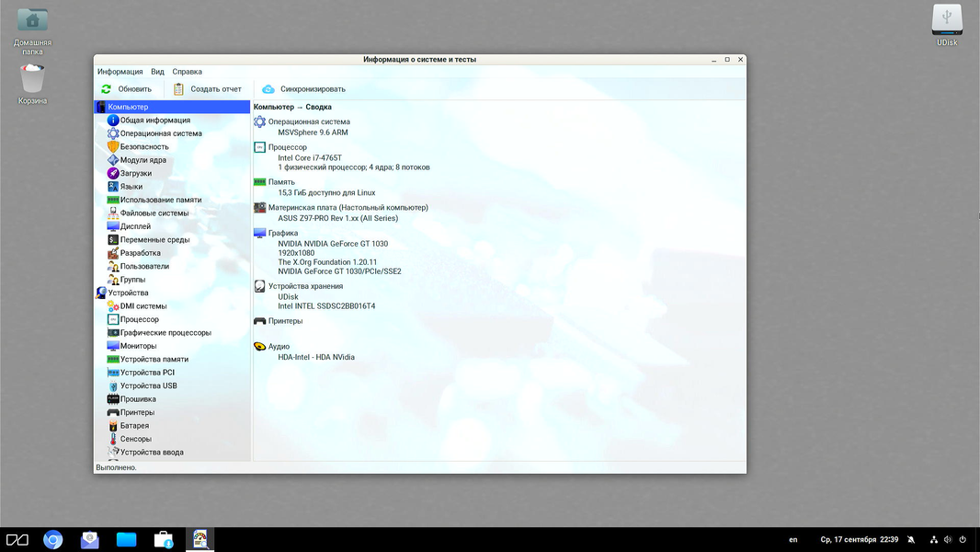Open Дисплей monitor icon
This screenshot has height=552, width=980.
(113, 226)
